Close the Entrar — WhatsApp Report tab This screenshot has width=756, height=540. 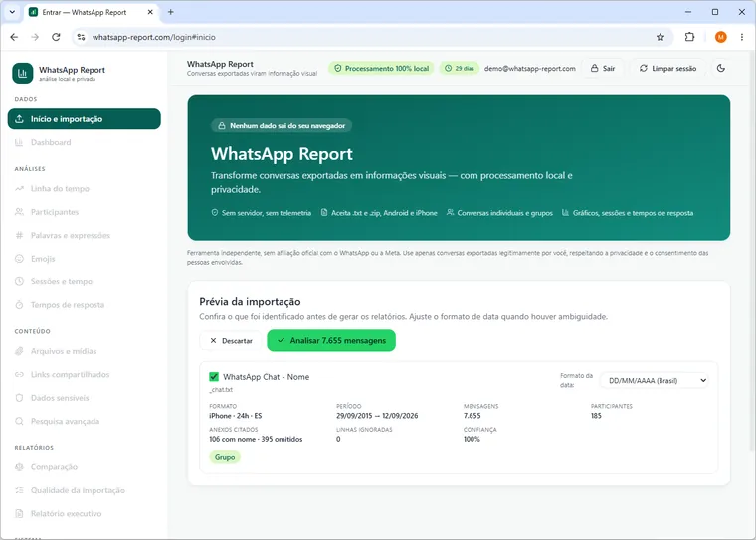coord(150,12)
